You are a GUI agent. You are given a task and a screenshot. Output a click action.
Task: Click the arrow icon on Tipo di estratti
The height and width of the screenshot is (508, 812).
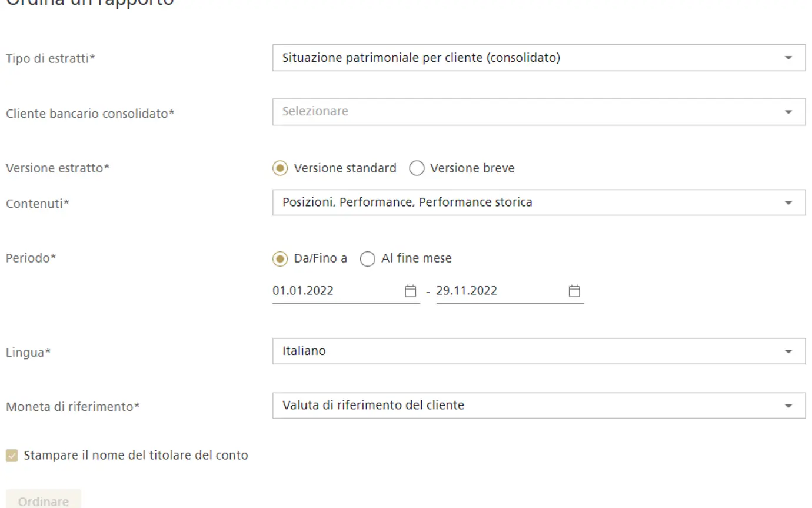coord(788,58)
